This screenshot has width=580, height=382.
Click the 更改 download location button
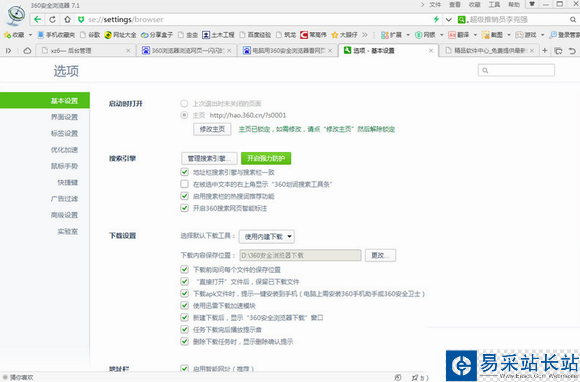[x=380, y=255]
